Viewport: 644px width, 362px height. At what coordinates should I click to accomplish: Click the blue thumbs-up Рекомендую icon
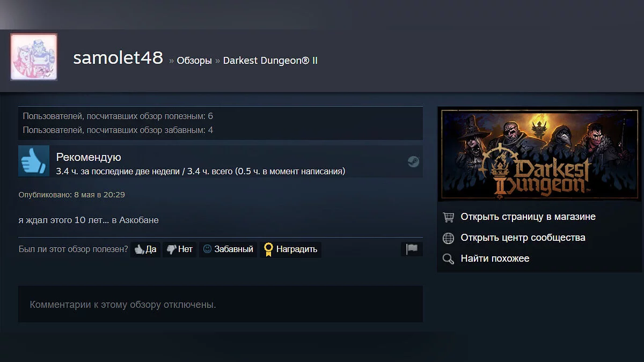click(34, 161)
